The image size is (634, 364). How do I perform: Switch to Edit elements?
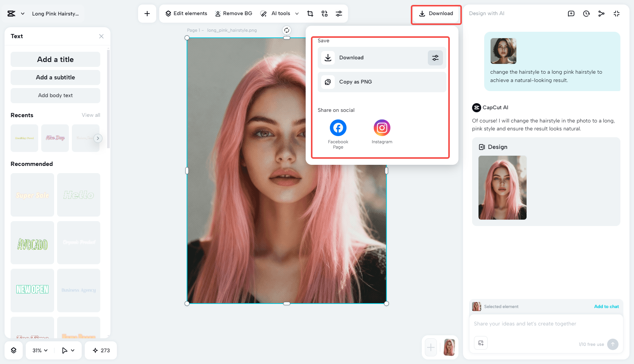point(186,13)
